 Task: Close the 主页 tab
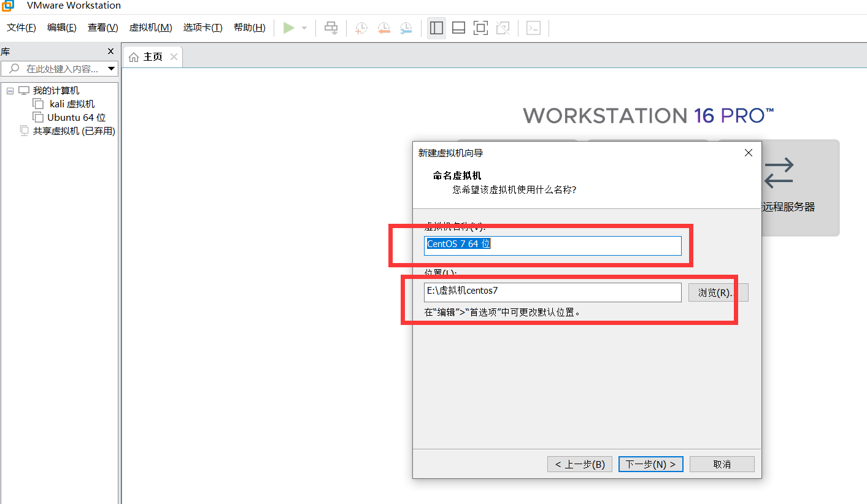pyautogui.click(x=174, y=57)
